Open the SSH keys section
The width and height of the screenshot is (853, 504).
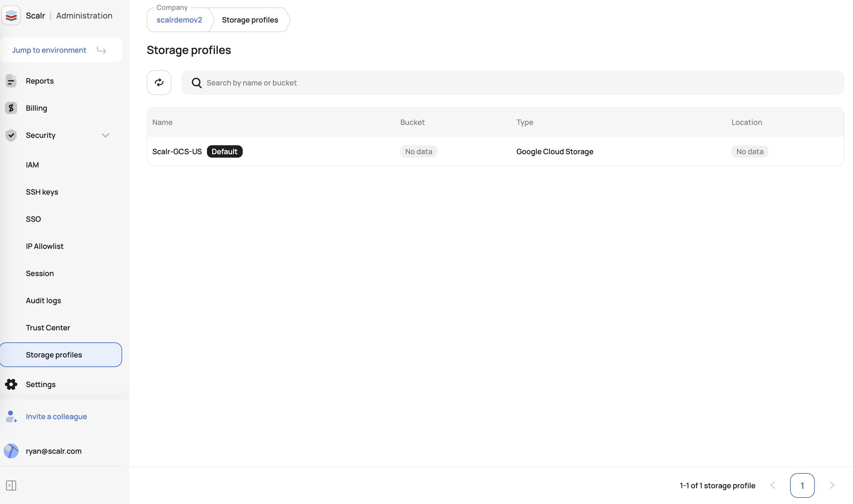pyautogui.click(x=42, y=192)
